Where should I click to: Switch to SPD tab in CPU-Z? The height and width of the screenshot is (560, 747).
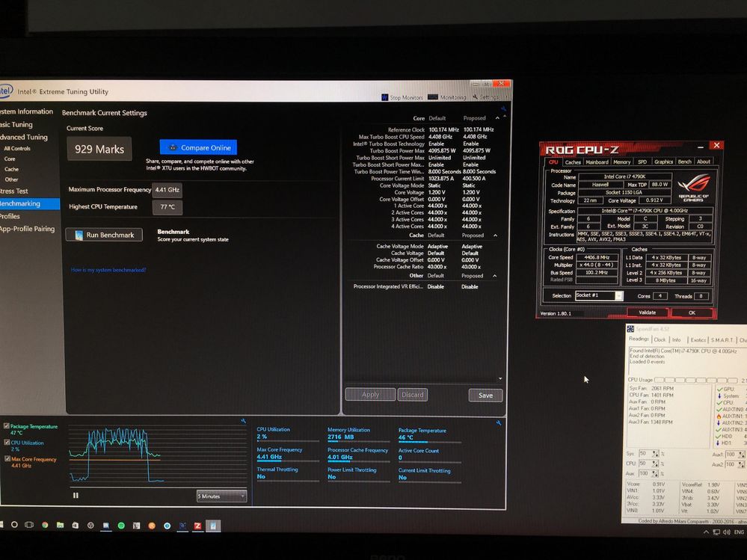(x=642, y=162)
